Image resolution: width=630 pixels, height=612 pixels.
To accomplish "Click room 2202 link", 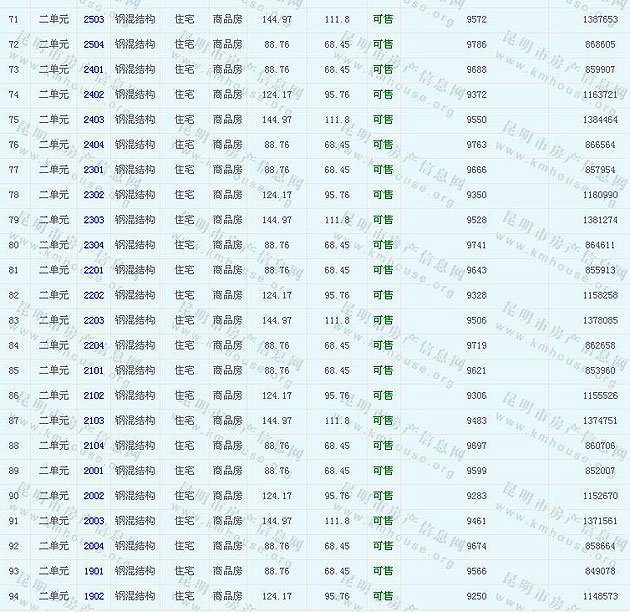I will [x=93, y=295].
